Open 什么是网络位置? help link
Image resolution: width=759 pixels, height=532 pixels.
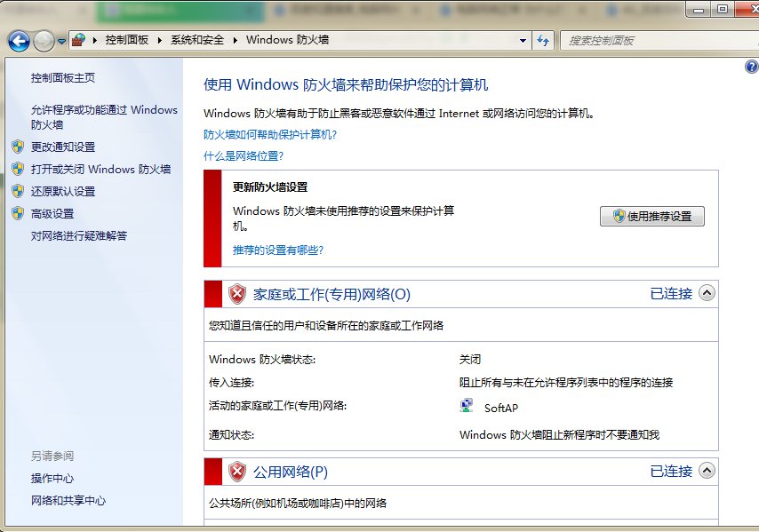[x=244, y=156]
